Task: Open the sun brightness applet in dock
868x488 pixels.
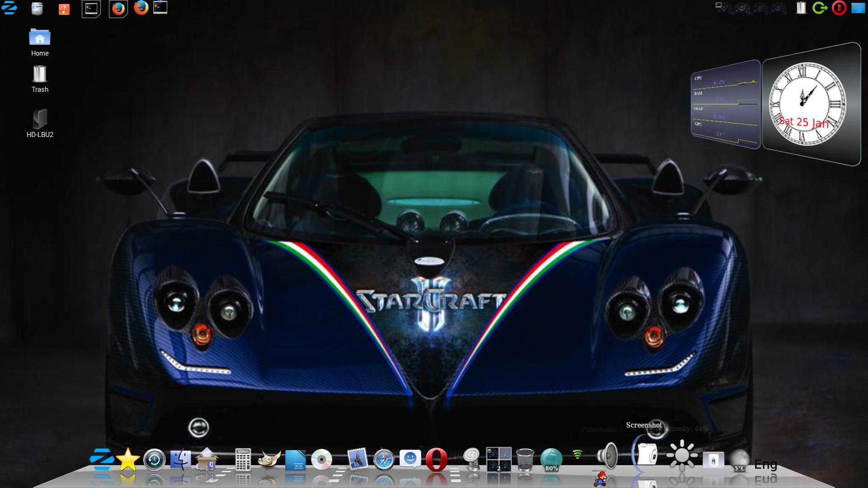Action: coord(682,455)
